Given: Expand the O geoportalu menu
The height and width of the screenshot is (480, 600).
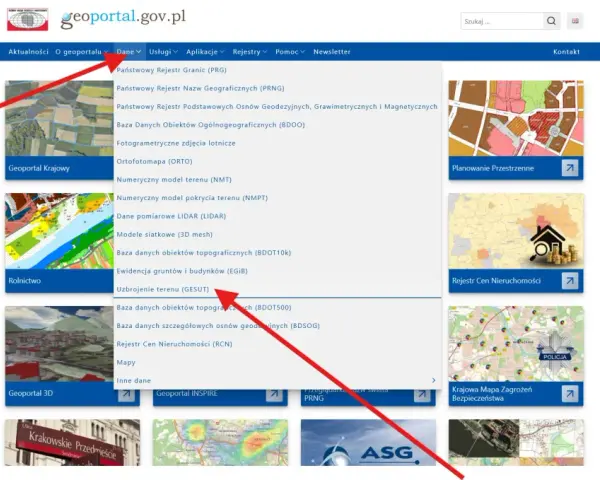Looking at the screenshot, I should (81, 52).
